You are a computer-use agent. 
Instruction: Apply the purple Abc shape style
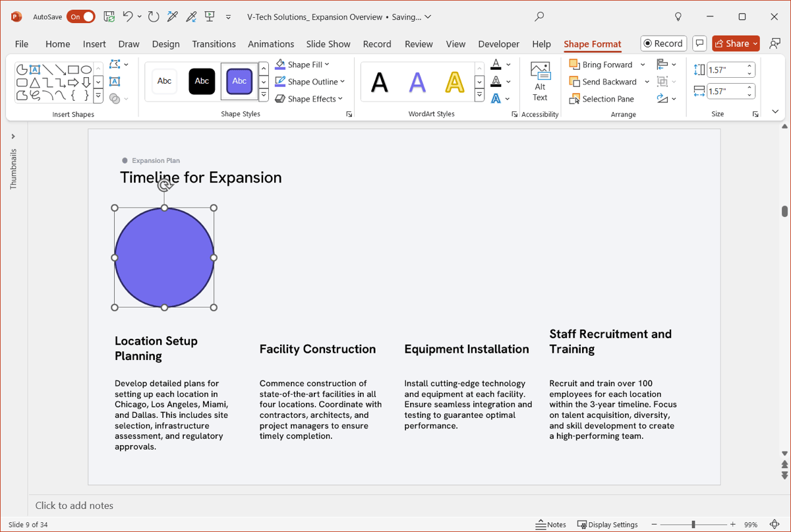pos(239,81)
